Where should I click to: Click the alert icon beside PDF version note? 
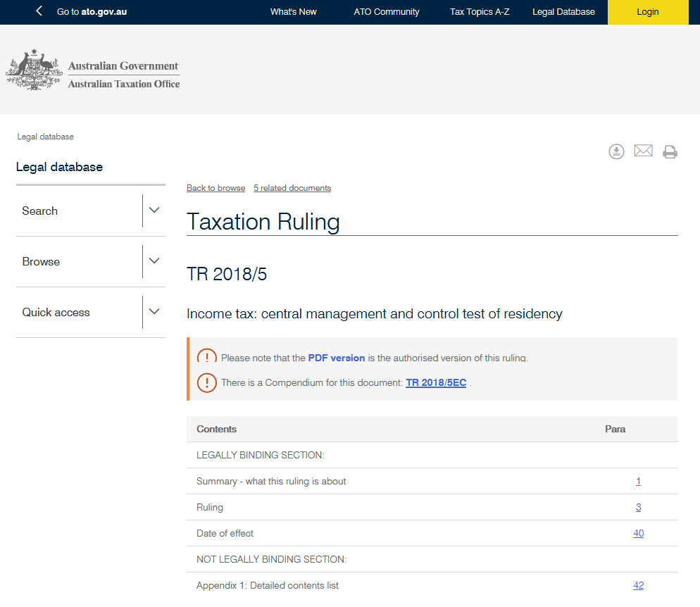(x=206, y=358)
